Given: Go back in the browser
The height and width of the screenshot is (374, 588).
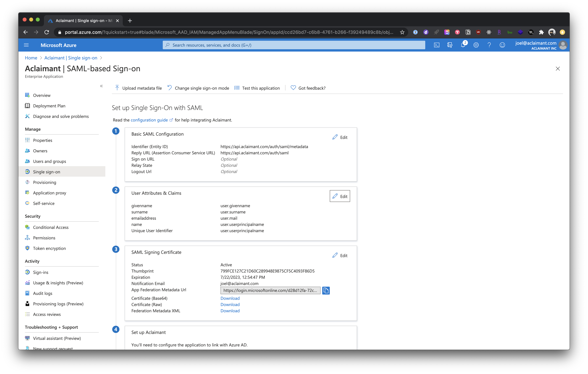Looking at the screenshot, I should [x=26, y=32].
